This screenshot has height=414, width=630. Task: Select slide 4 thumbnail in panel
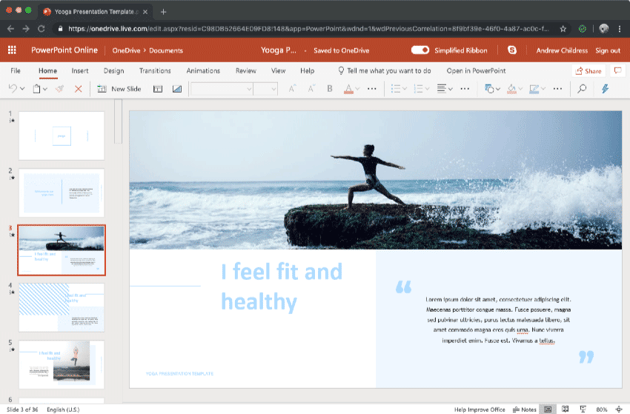(61, 307)
